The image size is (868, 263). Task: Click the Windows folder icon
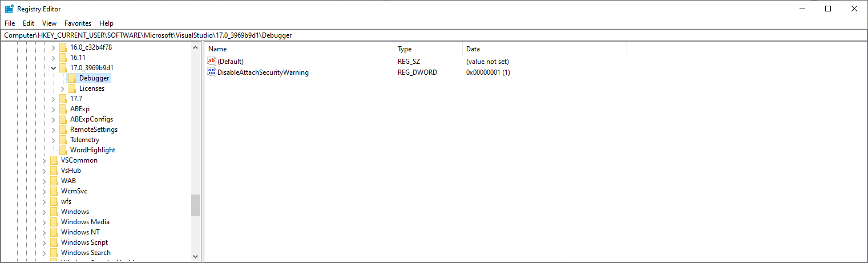pos(54,212)
